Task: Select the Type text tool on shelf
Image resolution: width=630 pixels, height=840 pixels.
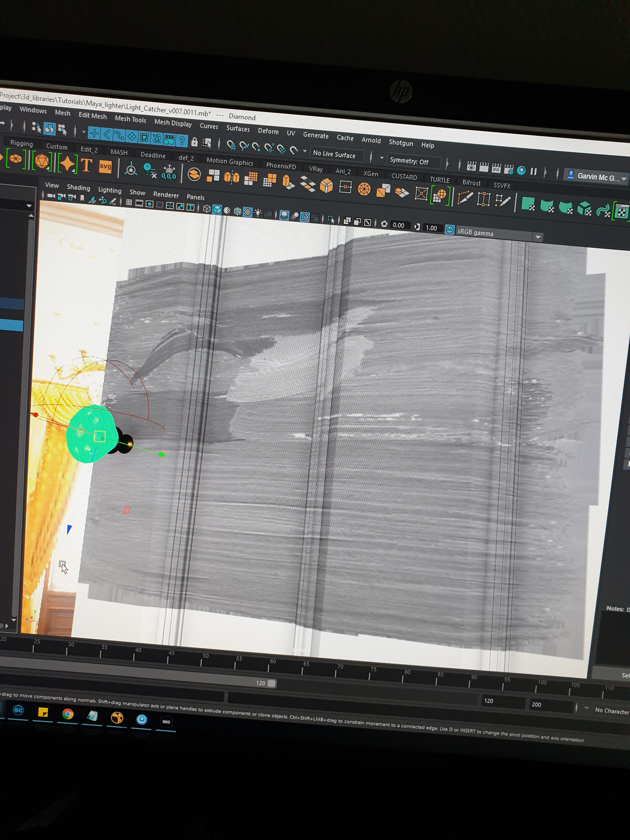Action: point(87,165)
